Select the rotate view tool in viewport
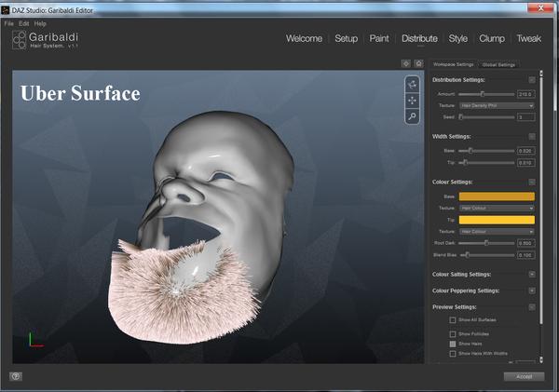The height and width of the screenshot is (392, 559). 412,85
